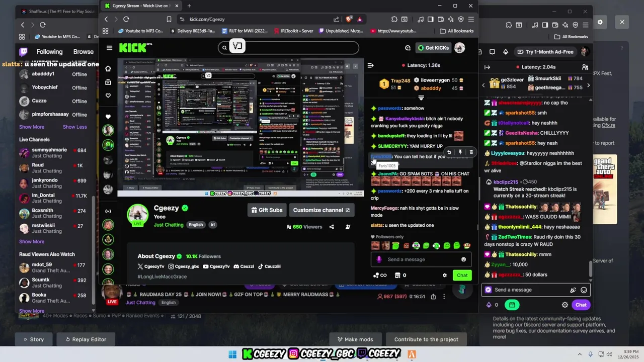Open the Kick chat shop icon

point(400,275)
